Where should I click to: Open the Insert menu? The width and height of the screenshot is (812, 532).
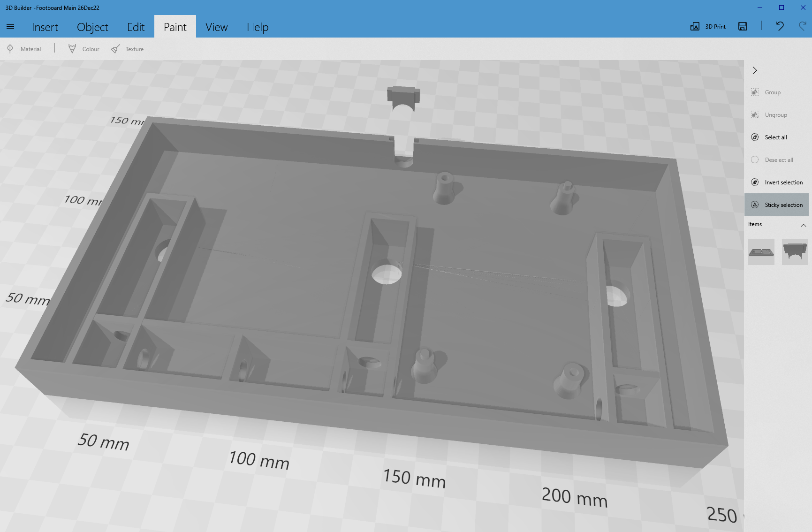pos(45,27)
